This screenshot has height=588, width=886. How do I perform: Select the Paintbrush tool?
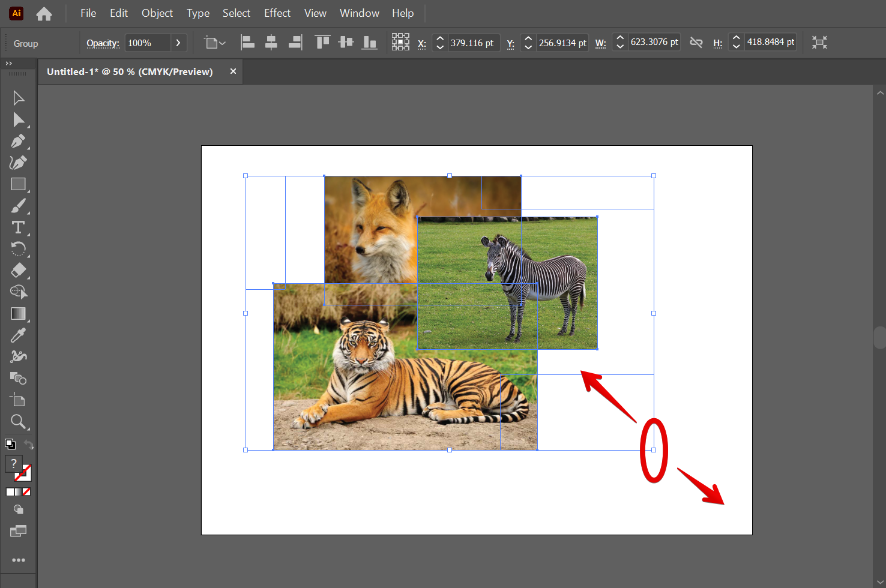[18, 206]
